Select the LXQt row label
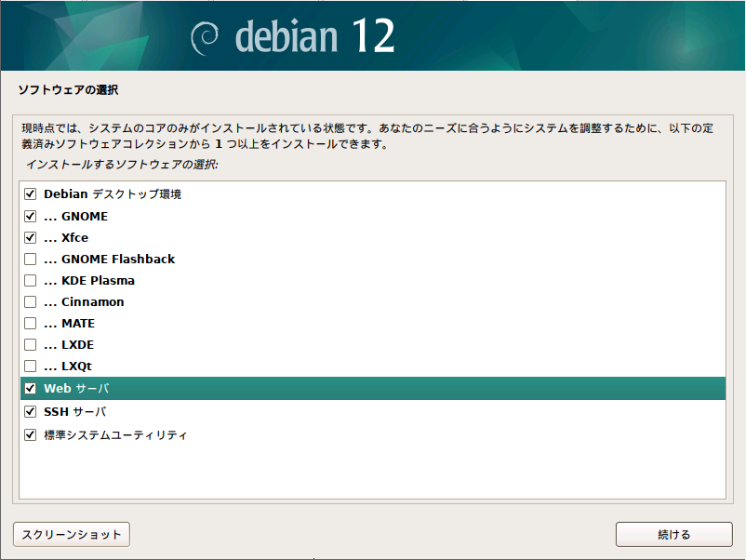The height and width of the screenshot is (560, 746). point(68,367)
